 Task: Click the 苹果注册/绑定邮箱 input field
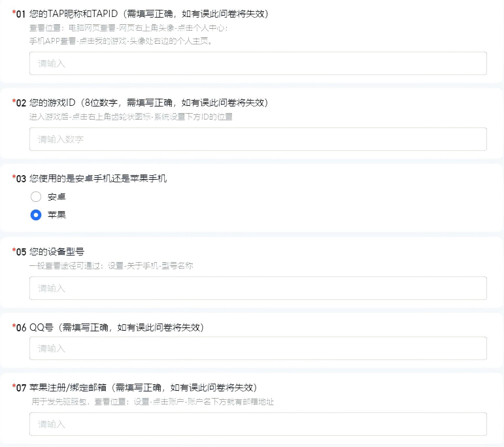(258, 424)
